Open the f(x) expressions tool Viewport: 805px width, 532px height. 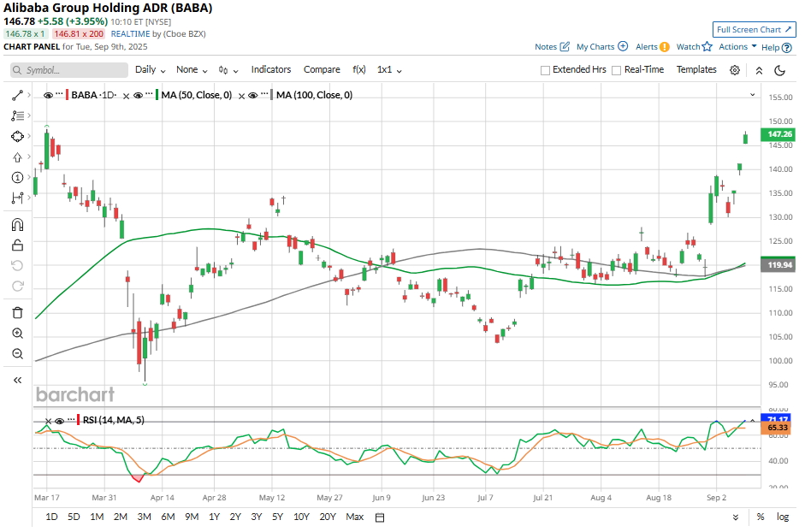(x=358, y=69)
